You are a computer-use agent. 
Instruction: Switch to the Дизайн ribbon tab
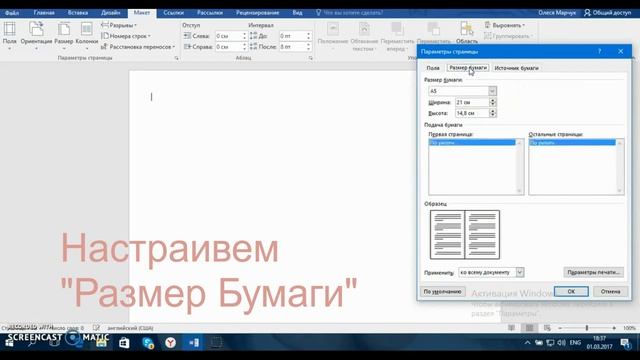(111, 13)
